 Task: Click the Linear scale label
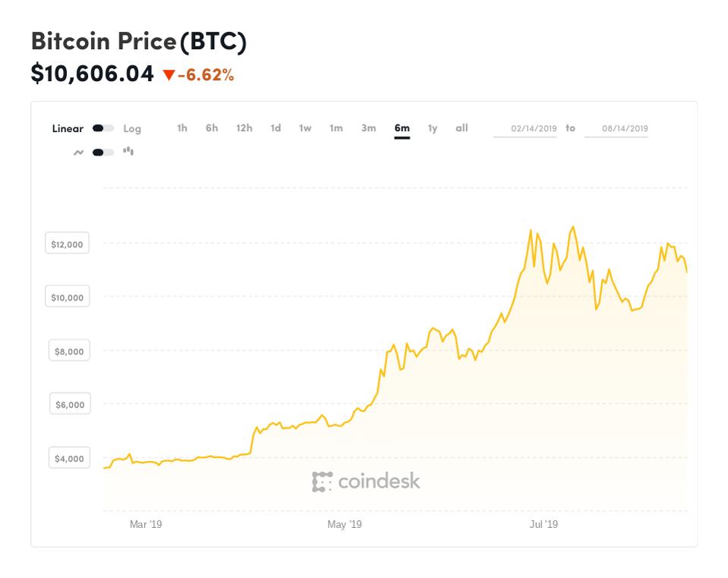68,128
